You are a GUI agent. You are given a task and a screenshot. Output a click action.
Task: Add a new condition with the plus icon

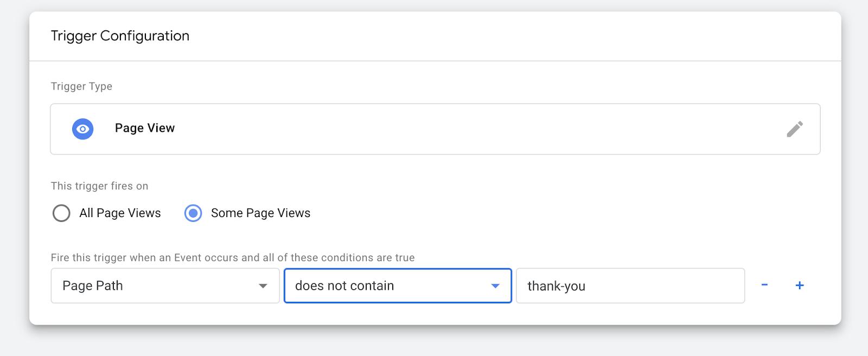800,285
